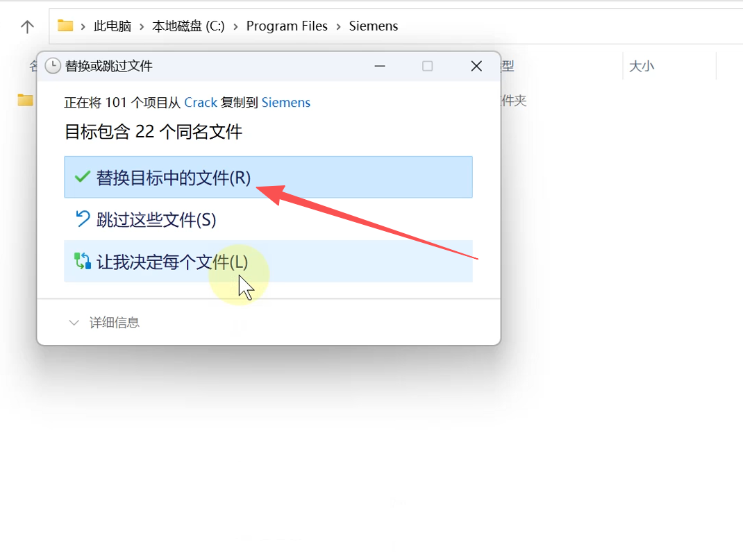Navigate to 此电脑 breadcrumb

(x=112, y=26)
